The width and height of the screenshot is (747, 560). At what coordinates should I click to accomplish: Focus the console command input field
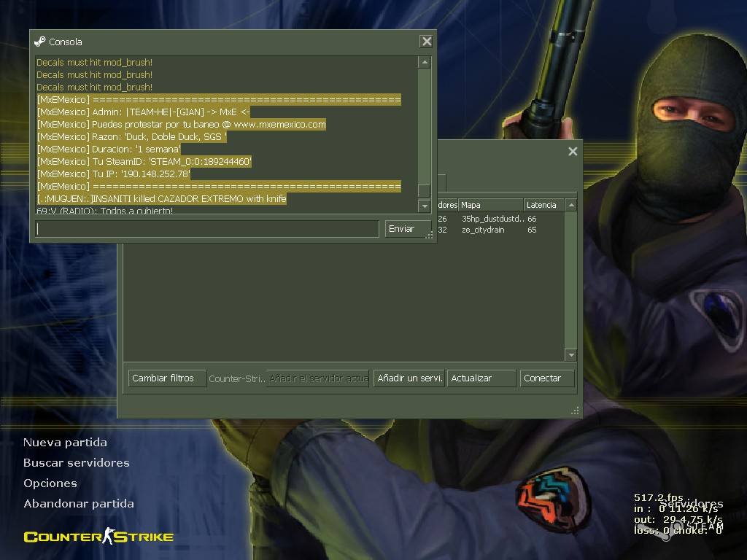207,229
